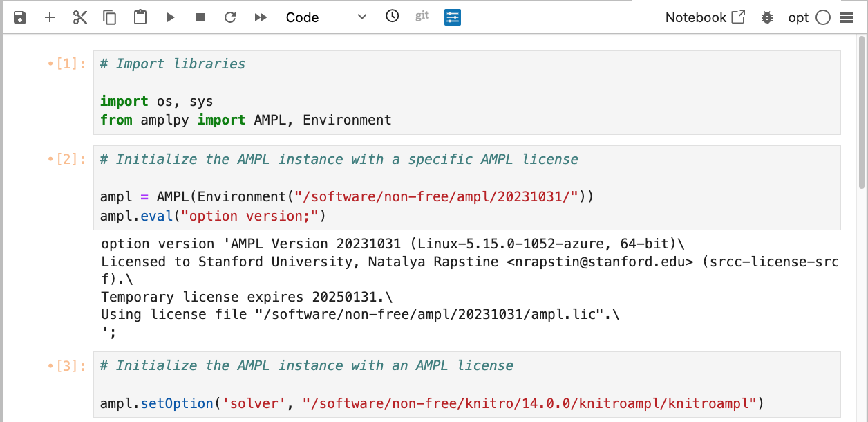
Task: Click the opt kernel status circle
Action: [x=822, y=17]
